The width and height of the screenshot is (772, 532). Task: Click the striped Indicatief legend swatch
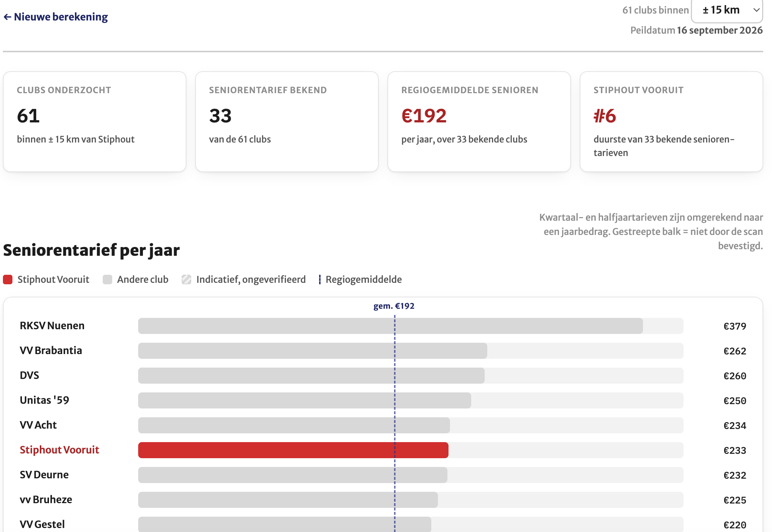point(186,280)
